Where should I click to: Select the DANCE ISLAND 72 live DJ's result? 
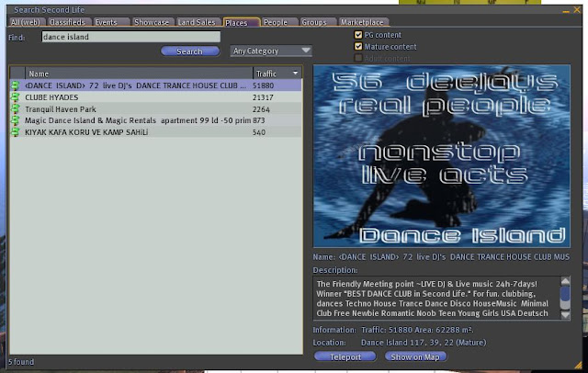(156, 85)
